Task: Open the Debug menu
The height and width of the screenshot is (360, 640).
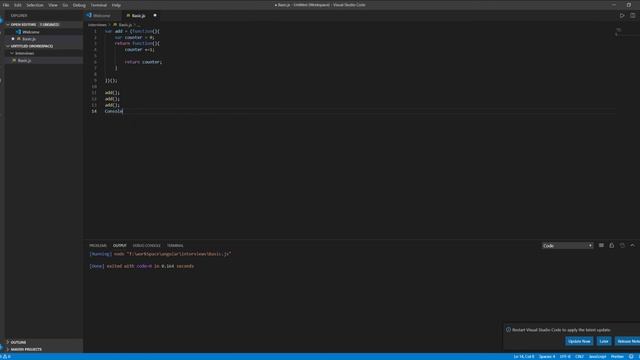Action: pos(79,5)
